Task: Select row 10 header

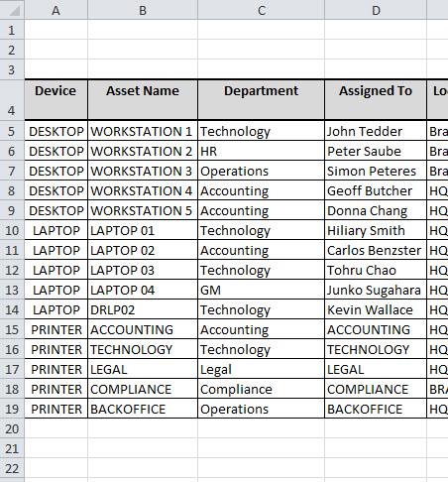Action: 12,230
